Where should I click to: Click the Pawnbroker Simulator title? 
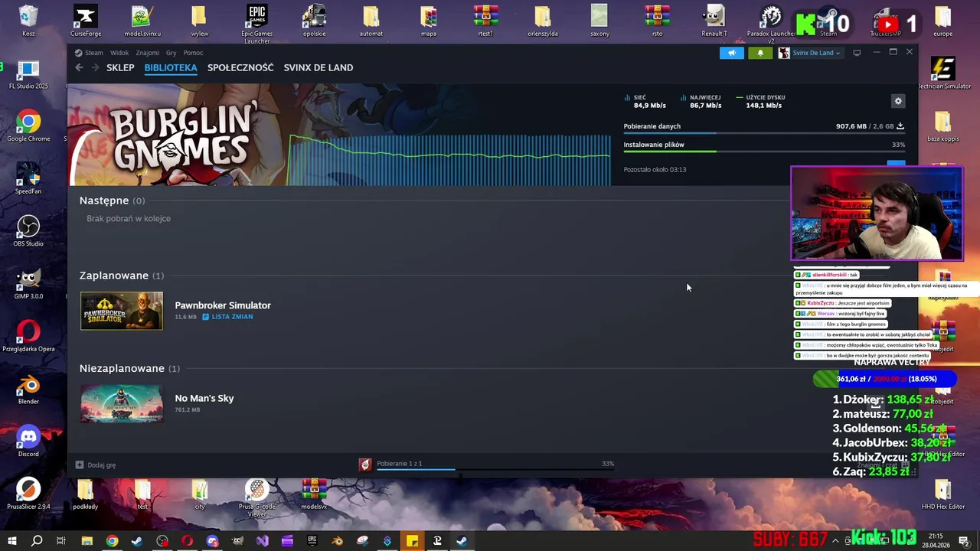[223, 305]
